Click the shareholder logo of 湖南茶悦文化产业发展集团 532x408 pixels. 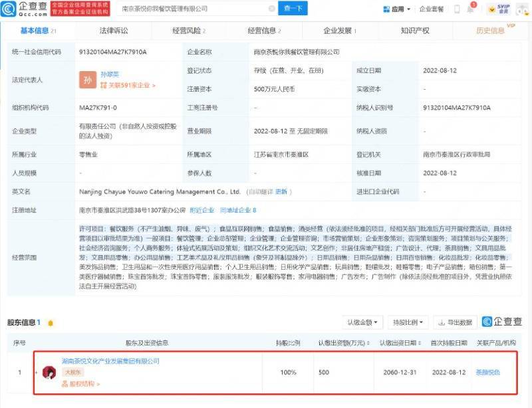tap(49, 372)
